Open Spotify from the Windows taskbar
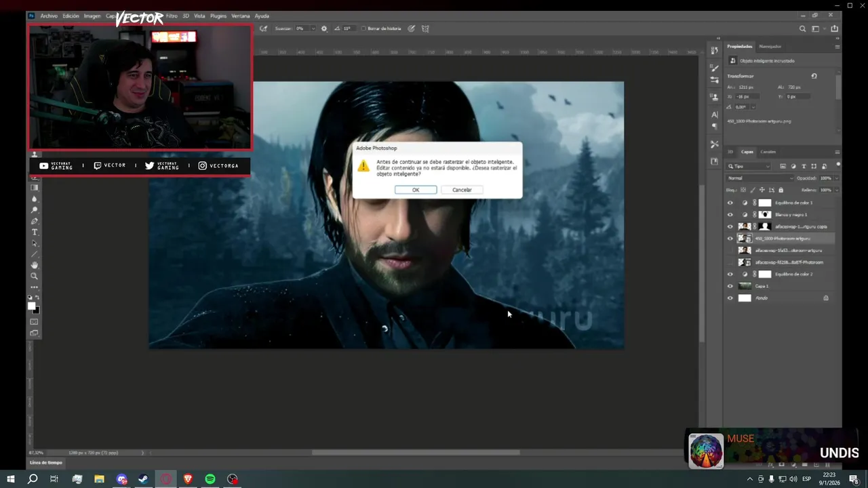868x488 pixels. [x=210, y=479]
